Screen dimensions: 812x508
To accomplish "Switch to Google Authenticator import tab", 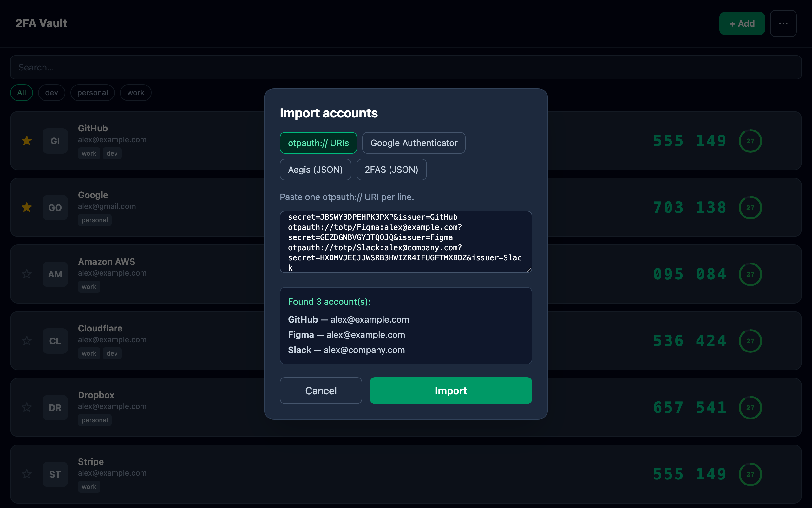I will pos(414,143).
